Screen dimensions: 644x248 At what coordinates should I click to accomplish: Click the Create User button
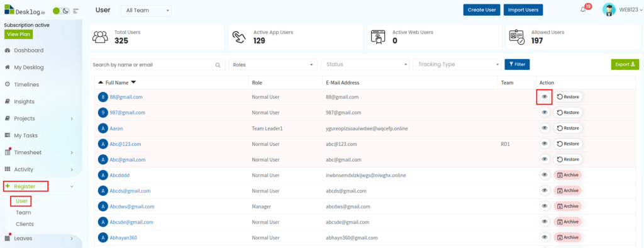click(x=482, y=10)
